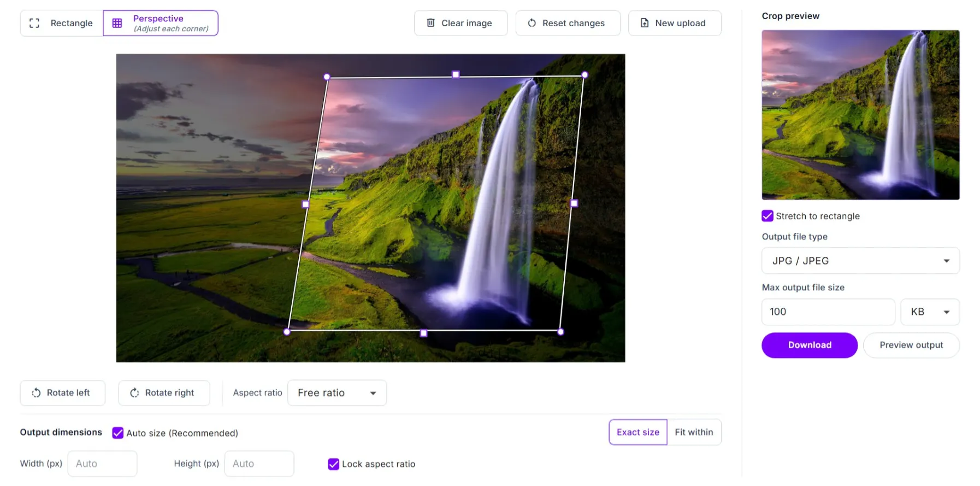Click the Download button
The height and width of the screenshot is (486, 980).
(x=810, y=346)
